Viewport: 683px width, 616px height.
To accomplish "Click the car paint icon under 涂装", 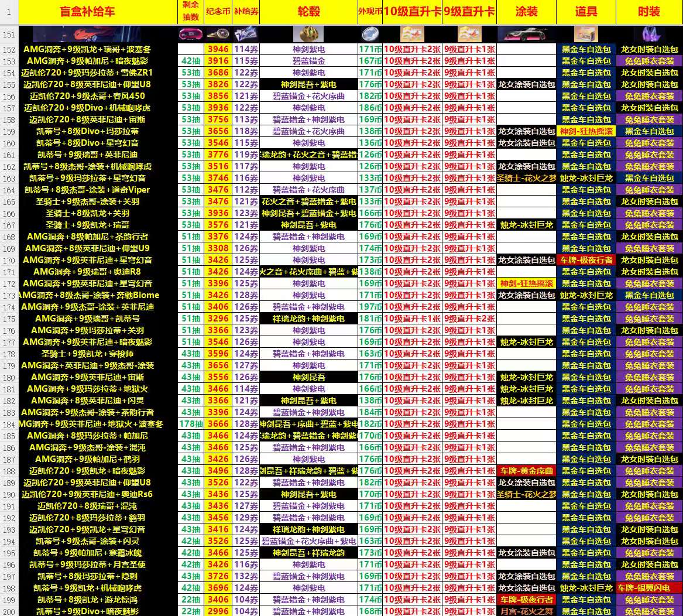I will click(526, 35).
